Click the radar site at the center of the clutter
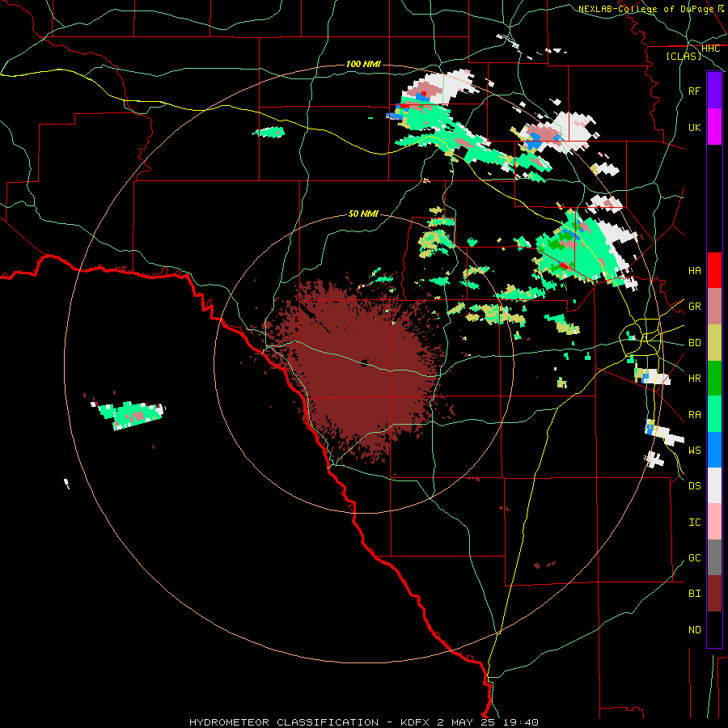Image resolution: width=728 pixels, height=728 pixels. click(364, 363)
